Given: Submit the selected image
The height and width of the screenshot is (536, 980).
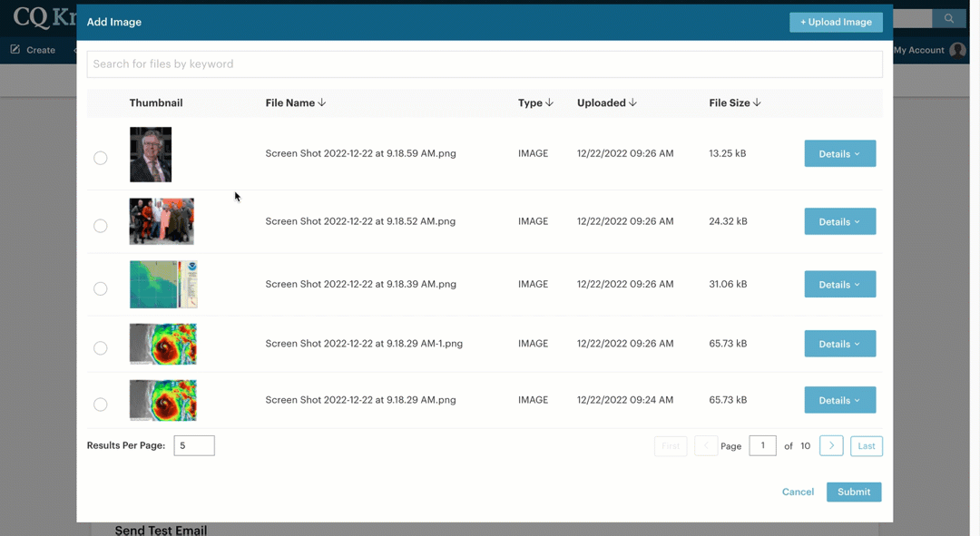Looking at the screenshot, I should 853,492.
